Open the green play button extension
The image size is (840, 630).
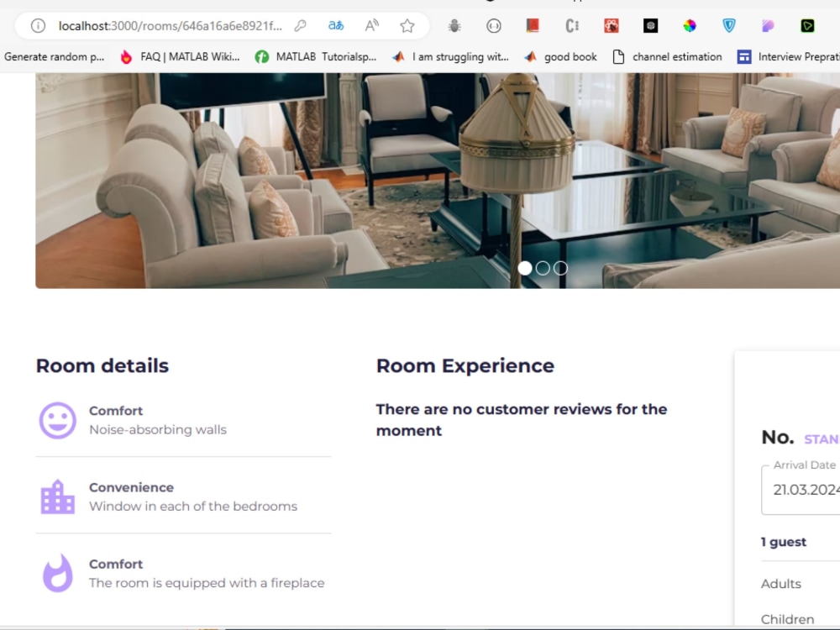[x=807, y=25]
